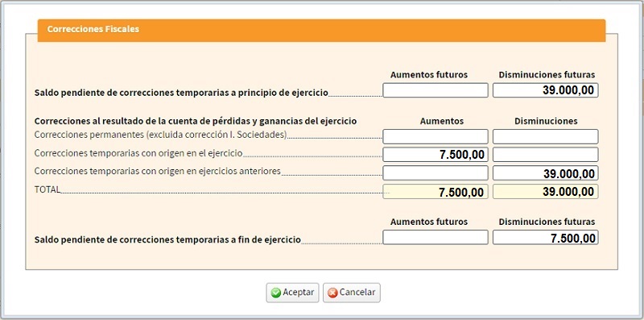Click the red X icon on Cancelar
Image resolution: width=644 pixels, height=320 pixels.
pyautogui.click(x=332, y=293)
